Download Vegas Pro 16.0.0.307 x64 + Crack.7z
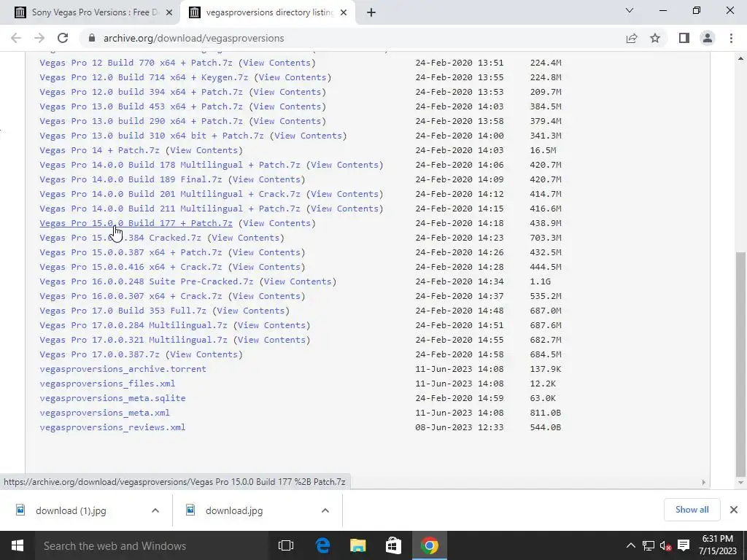This screenshot has height=560, width=747. [x=131, y=296]
